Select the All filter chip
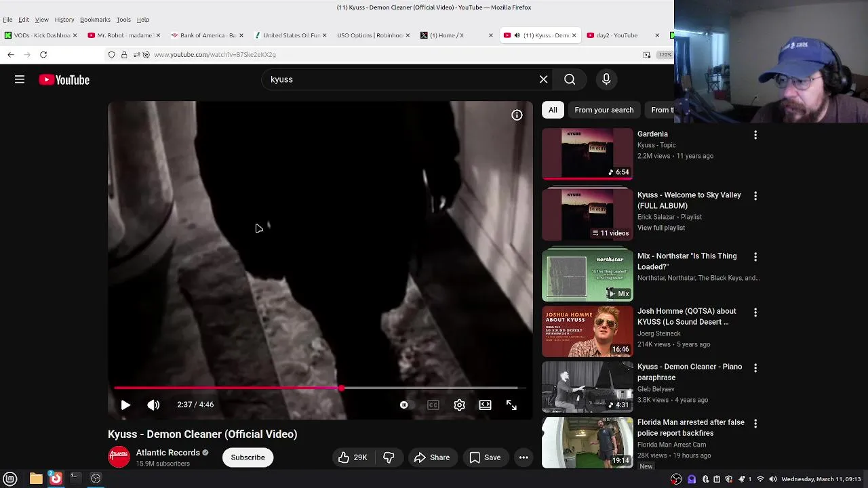 (x=553, y=110)
